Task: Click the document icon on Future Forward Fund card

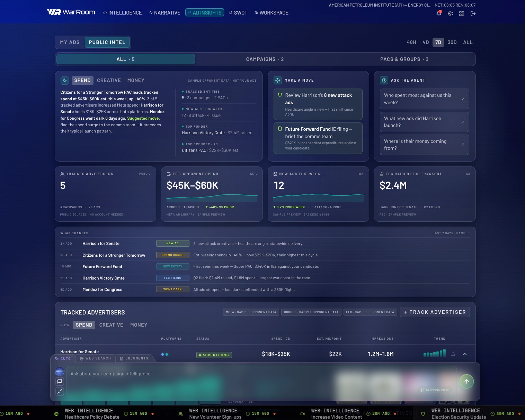Action: [x=280, y=129]
